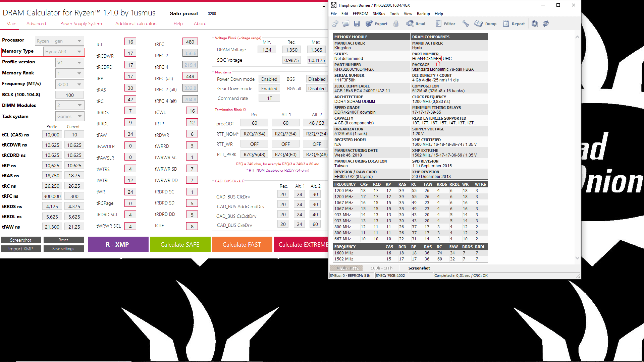The image size is (644, 362).
Task: Open the SMBus menu
Action: (379, 14)
